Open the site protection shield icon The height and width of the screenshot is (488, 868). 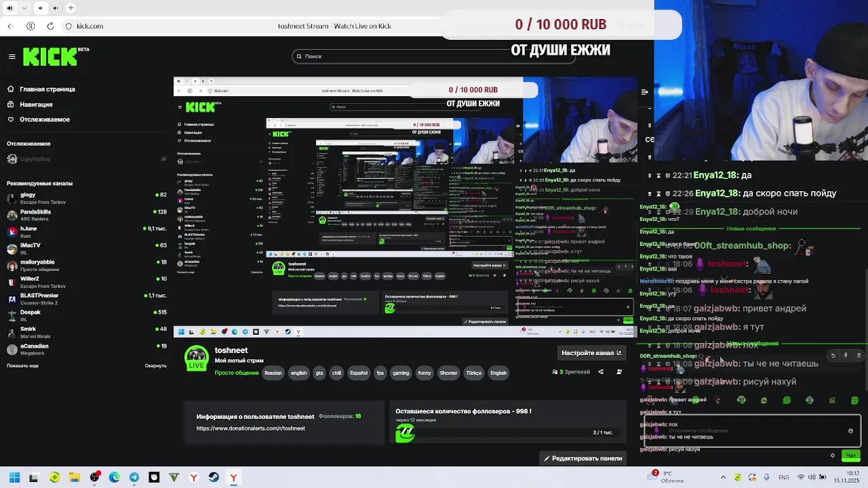(68, 26)
